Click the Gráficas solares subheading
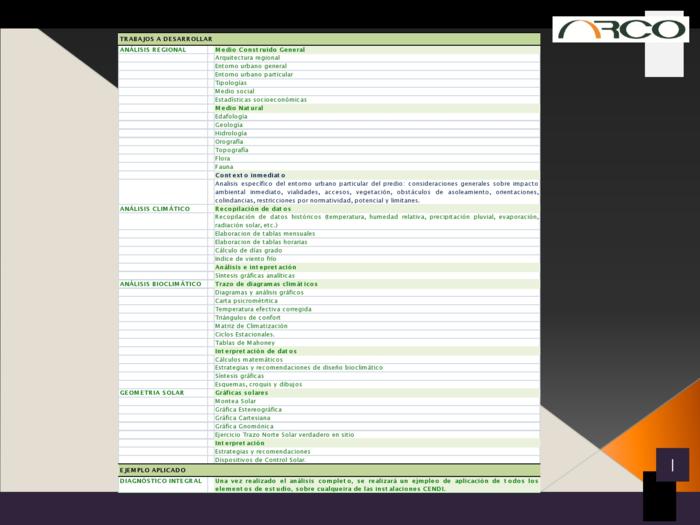 click(x=242, y=393)
